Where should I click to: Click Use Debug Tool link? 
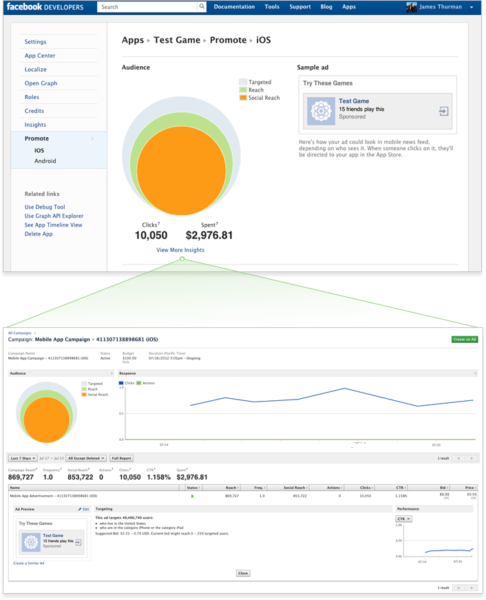(x=45, y=207)
